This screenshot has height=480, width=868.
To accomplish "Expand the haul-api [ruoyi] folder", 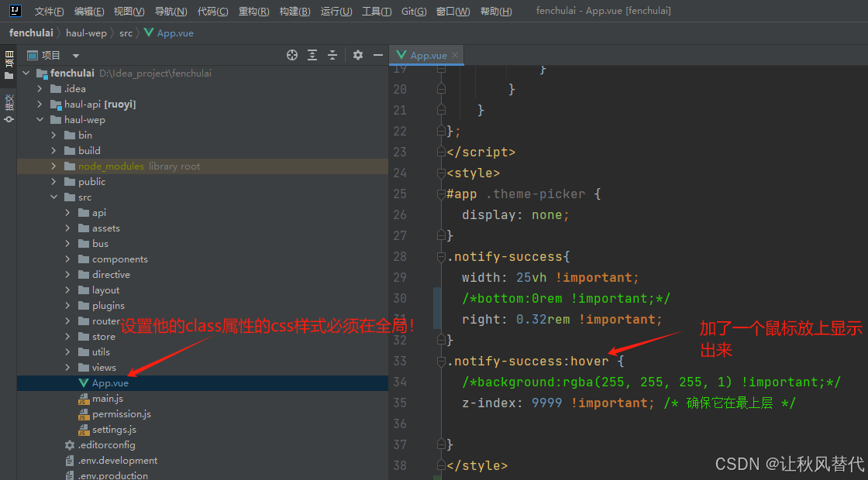I will [x=40, y=104].
